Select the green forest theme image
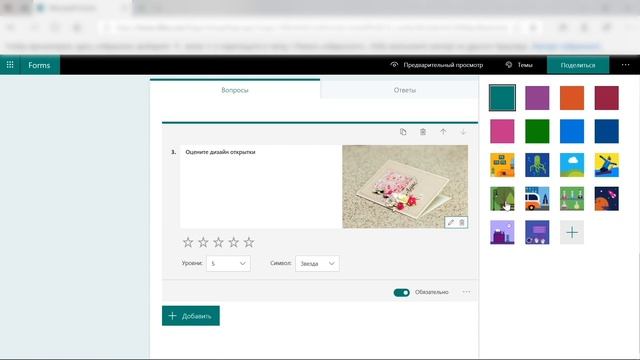 pyautogui.click(x=502, y=199)
